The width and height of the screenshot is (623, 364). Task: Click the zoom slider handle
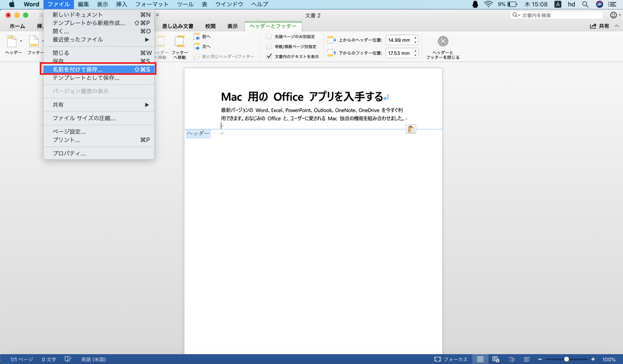[x=567, y=359]
